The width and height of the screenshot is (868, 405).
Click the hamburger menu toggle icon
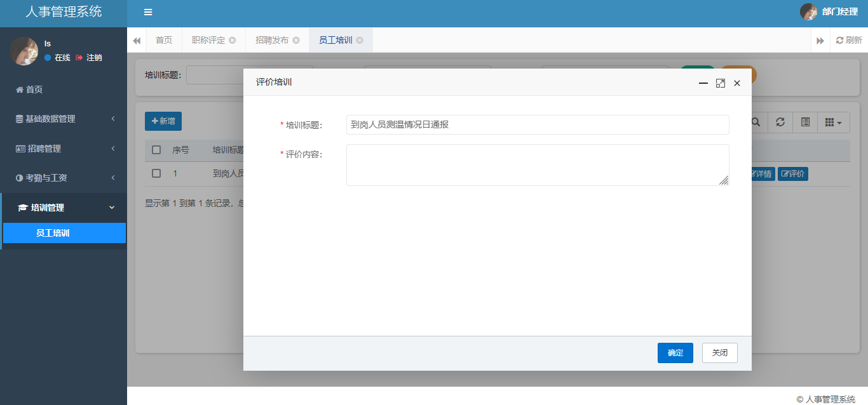(148, 12)
